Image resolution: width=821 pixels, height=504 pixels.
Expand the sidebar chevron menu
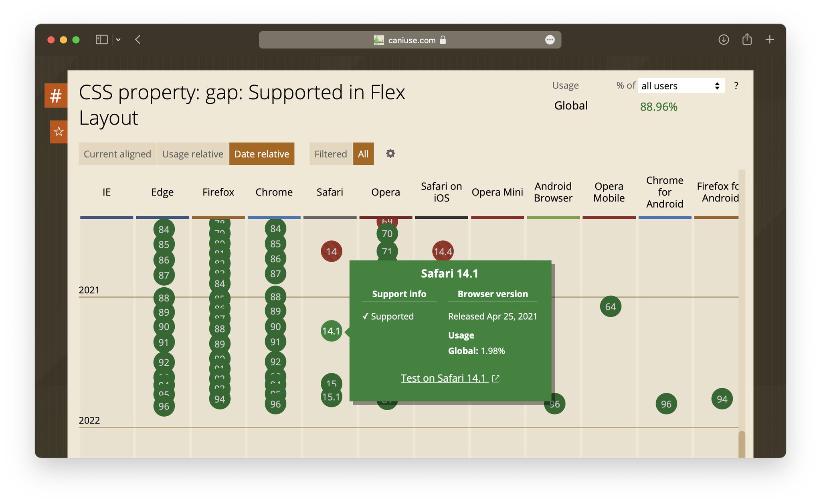(118, 40)
